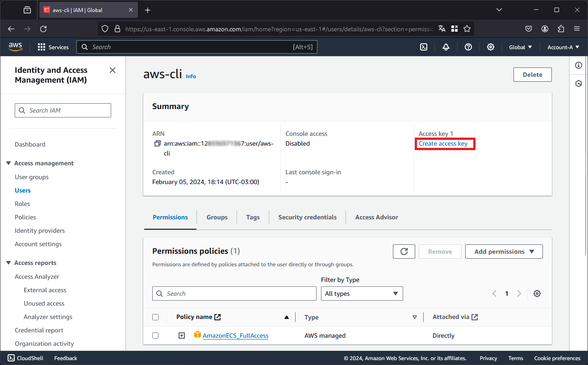Screen dimensions: 588x365
Task: Open the Security credentials tab
Action: 308,217
